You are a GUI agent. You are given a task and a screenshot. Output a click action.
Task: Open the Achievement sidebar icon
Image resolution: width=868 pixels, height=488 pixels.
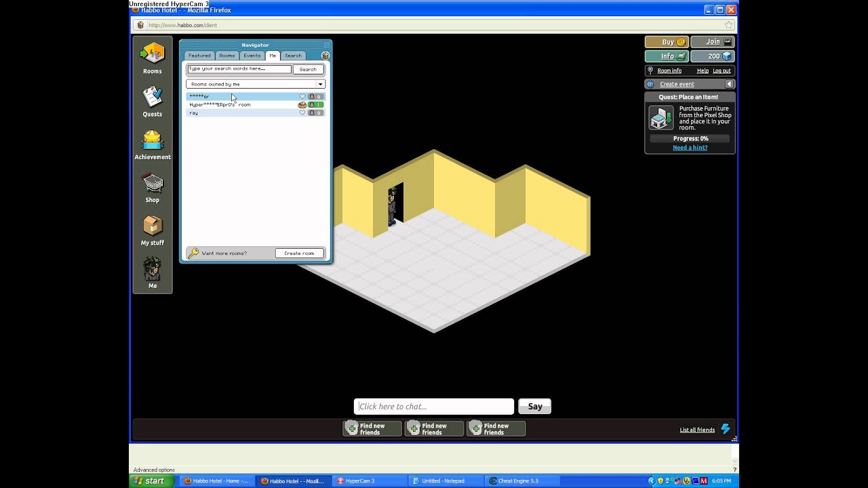click(153, 140)
